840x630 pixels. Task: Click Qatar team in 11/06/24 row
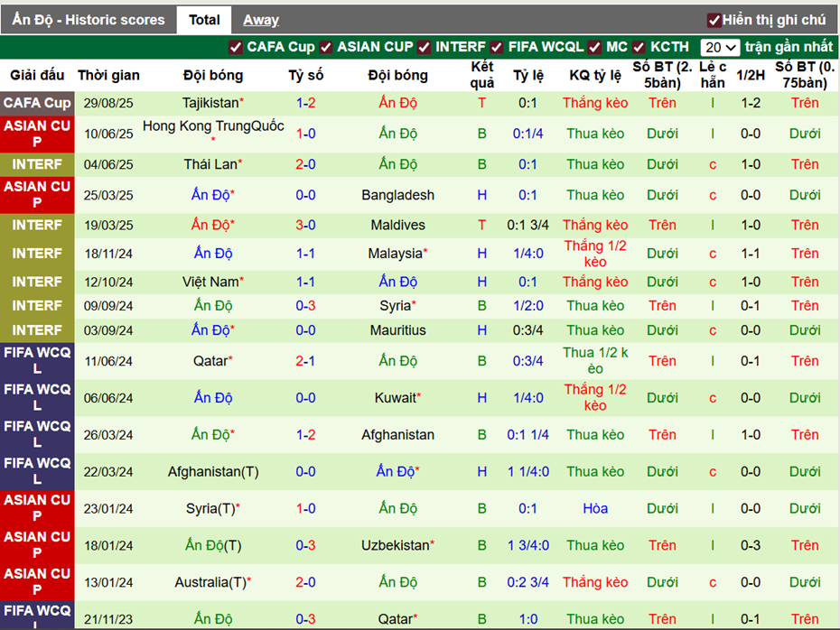tap(212, 361)
